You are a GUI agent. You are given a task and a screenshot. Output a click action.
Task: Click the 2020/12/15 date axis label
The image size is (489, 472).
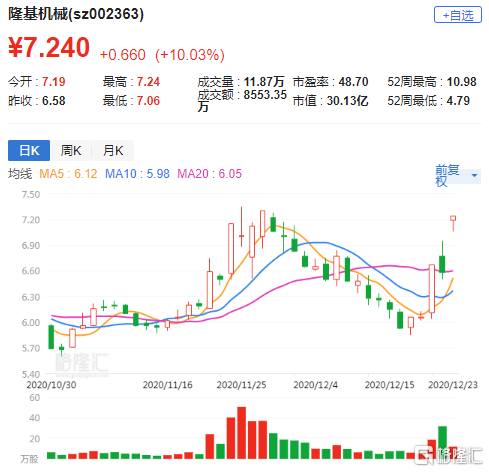click(x=389, y=385)
